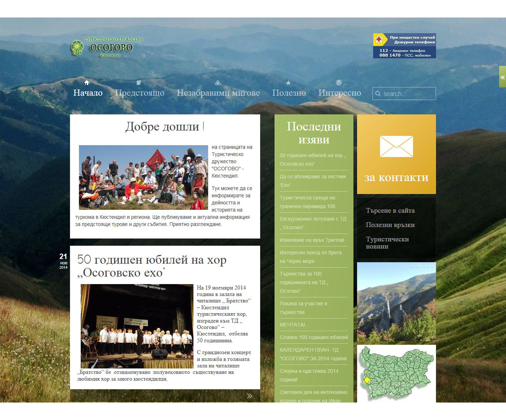Click the icon above Незабравими мигове

click(218, 83)
